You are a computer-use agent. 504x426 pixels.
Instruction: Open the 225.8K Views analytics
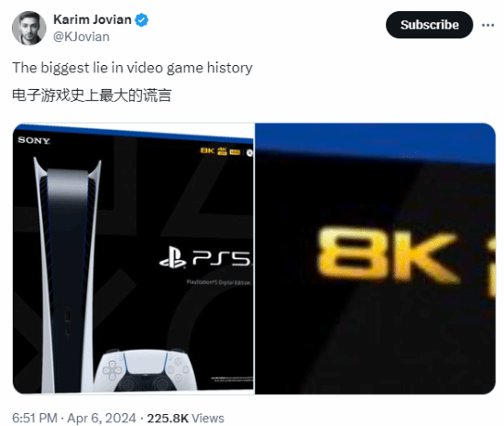[x=185, y=419]
